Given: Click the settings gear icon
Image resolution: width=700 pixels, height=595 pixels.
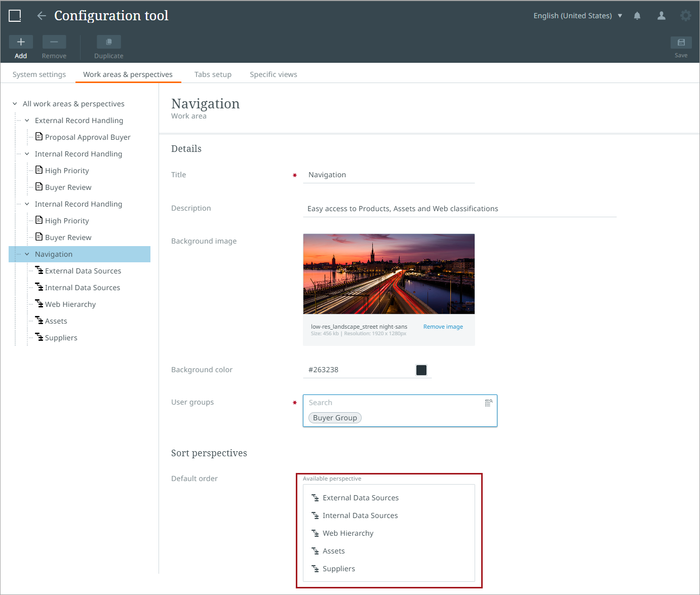Looking at the screenshot, I should 685,16.
